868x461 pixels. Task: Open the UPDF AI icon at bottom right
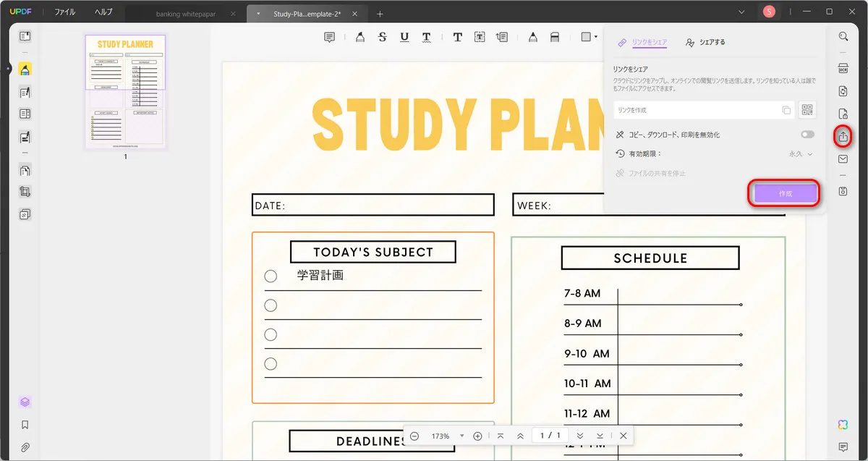tap(843, 424)
